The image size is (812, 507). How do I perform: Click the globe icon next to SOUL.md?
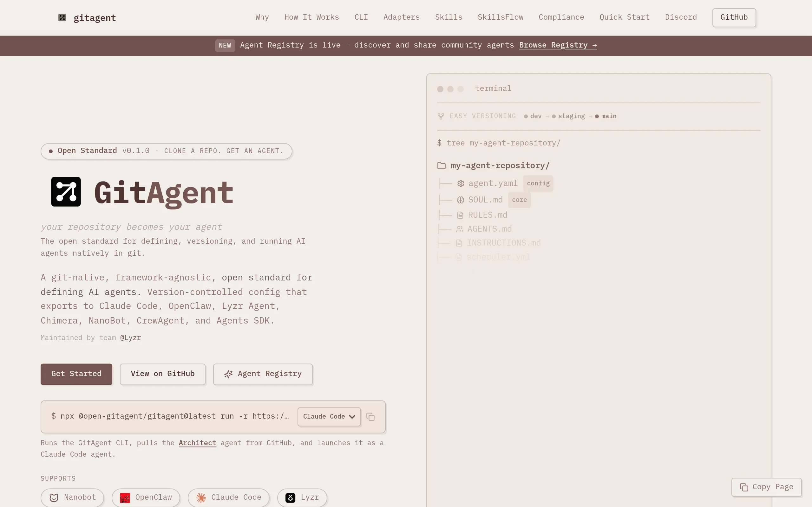(460, 200)
